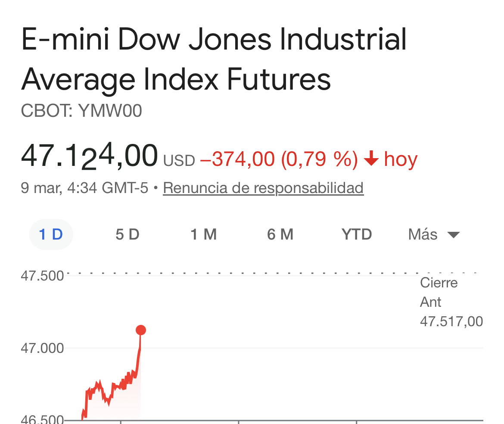This screenshot has width=504, height=424.
Task: Click the CBOT: YMW00 ticker text
Action: click(x=81, y=111)
